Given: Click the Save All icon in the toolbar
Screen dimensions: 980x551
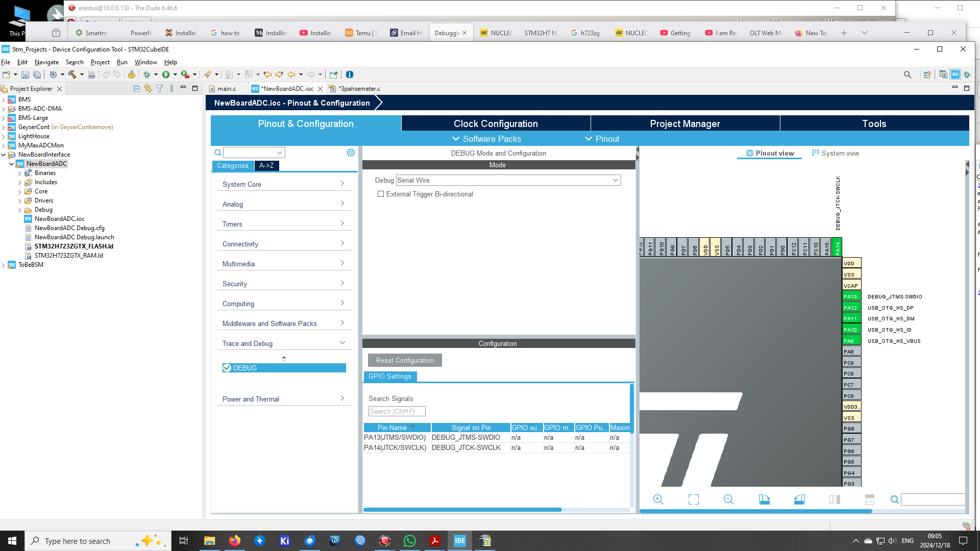Looking at the screenshot, I should coord(37,74).
